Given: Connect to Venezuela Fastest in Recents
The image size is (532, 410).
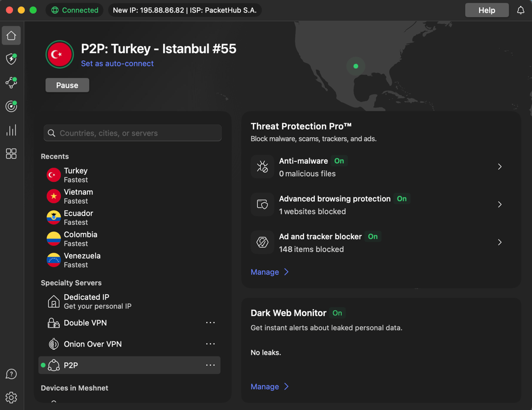Looking at the screenshot, I should (x=129, y=260).
